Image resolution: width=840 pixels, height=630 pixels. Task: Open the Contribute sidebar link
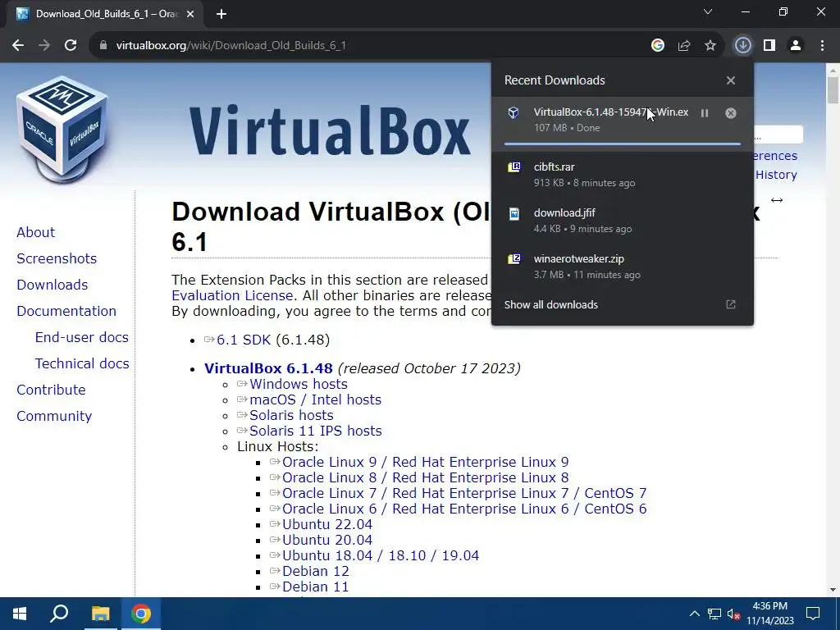tap(51, 390)
